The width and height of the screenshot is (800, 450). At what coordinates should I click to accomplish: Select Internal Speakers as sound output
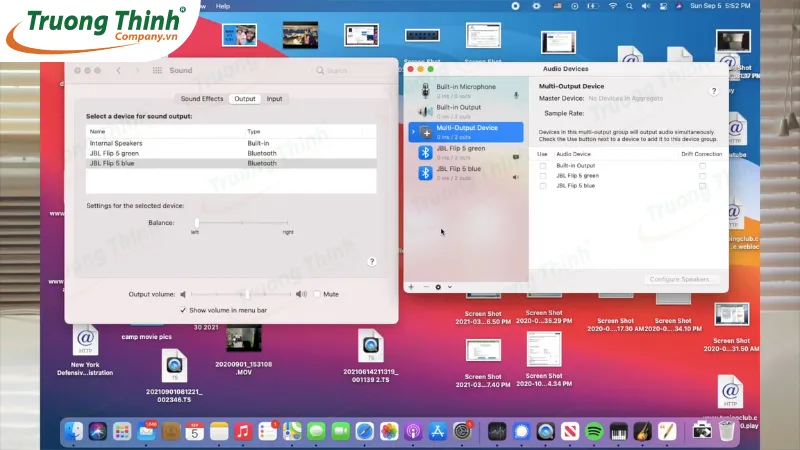[x=115, y=143]
